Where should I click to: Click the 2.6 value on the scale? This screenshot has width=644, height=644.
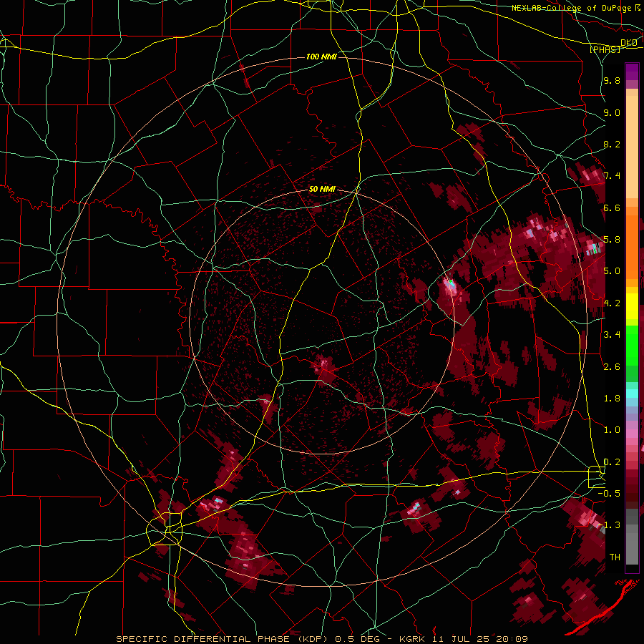pos(612,366)
